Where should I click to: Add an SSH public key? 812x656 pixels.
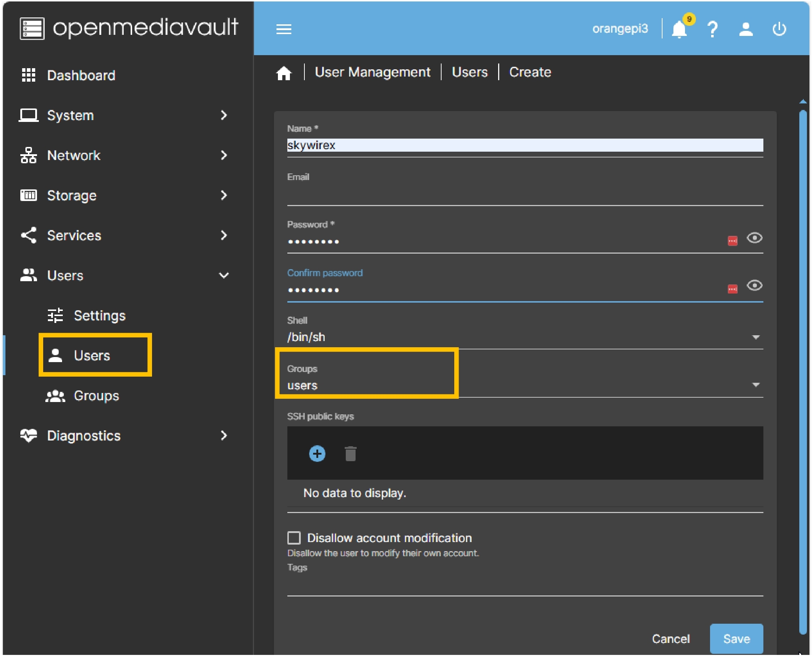pyautogui.click(x=317, y=454)
